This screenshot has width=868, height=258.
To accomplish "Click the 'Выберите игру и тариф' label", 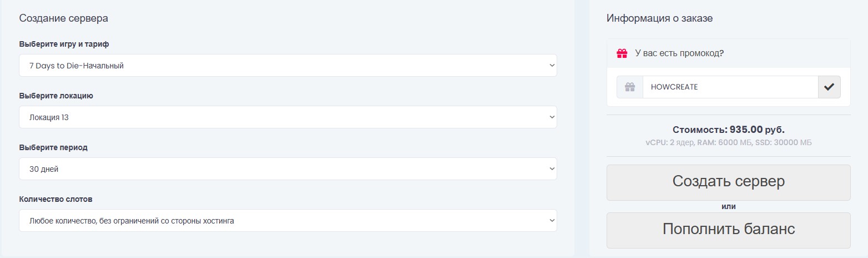I will pyautogui.click(x=68, y=44).
